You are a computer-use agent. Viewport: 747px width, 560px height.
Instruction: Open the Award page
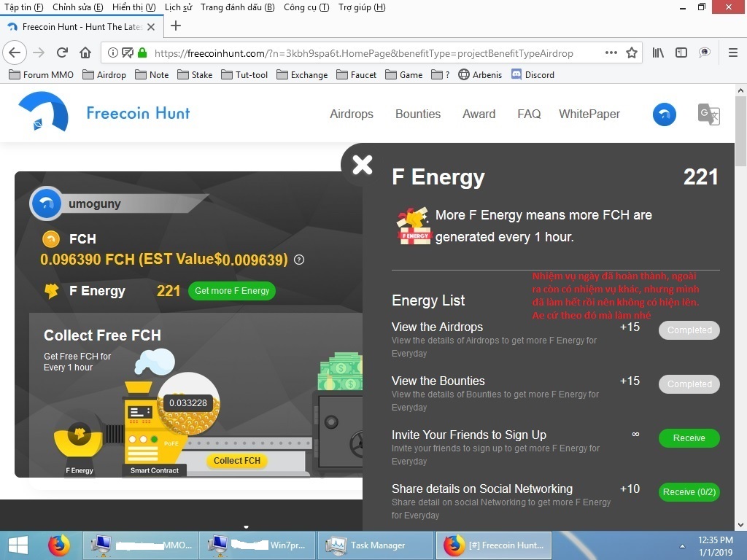tap(479, 114)
